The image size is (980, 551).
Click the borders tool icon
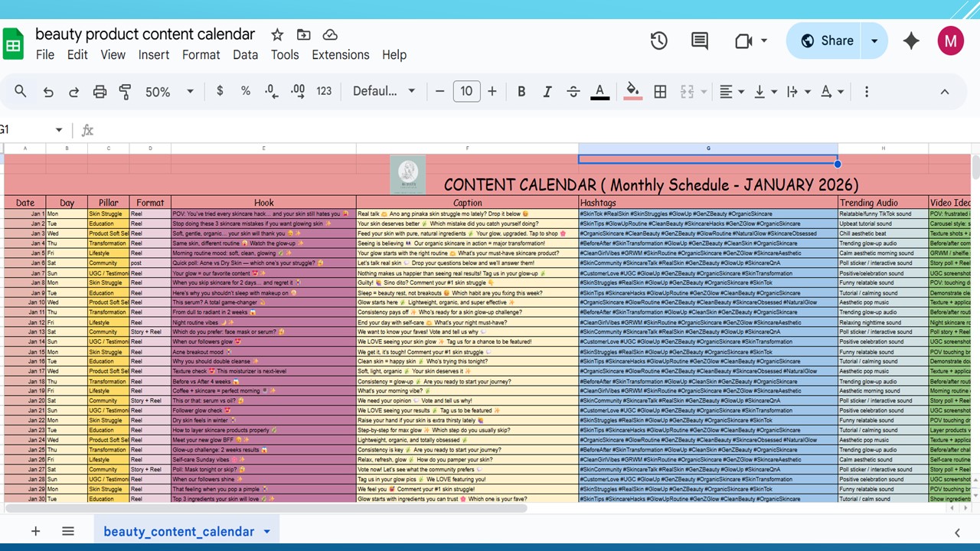660,92
